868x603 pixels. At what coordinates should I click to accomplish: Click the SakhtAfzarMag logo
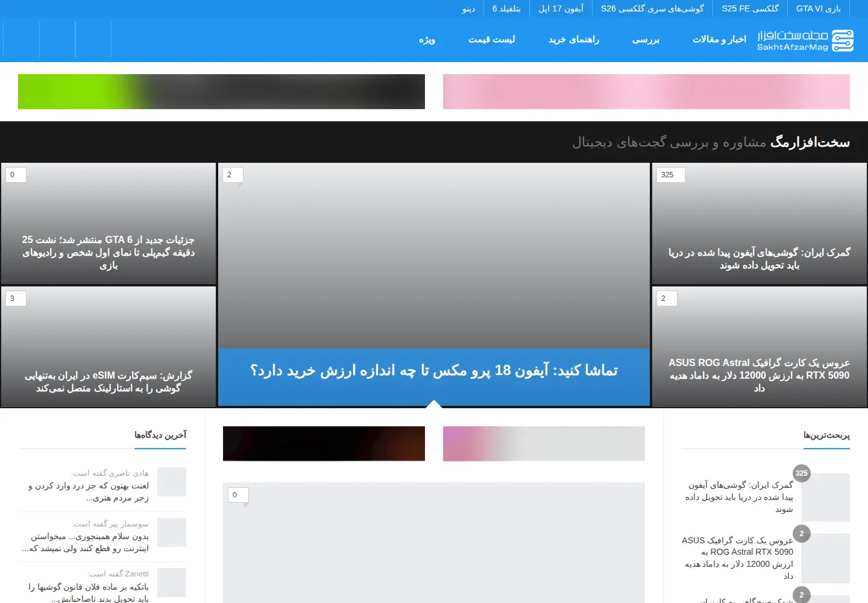tap(805, 40)
